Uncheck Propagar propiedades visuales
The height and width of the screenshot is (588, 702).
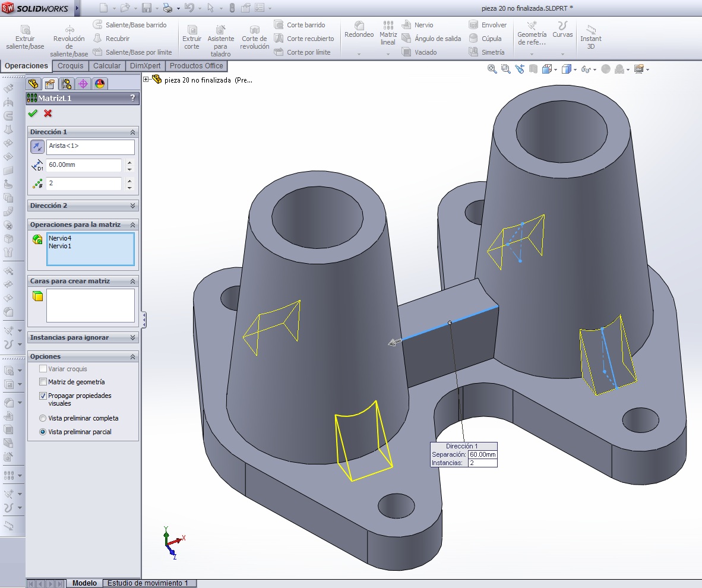click(x=43, y=396)
